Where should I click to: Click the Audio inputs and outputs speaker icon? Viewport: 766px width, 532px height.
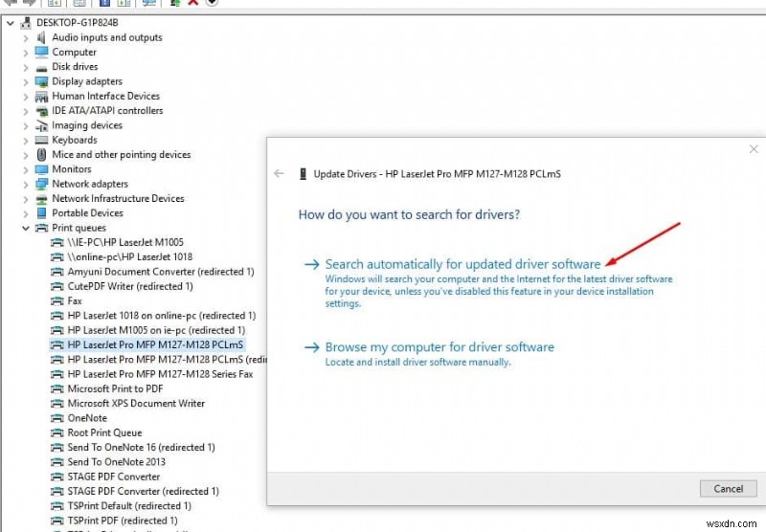(41, 37)
